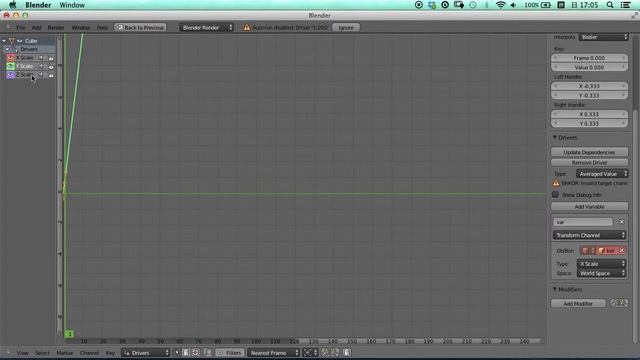The width and height of the screenshot is (640, 360).
Task: Mute the Y Scale channel speaker icon
Action: tap(41, 66)
